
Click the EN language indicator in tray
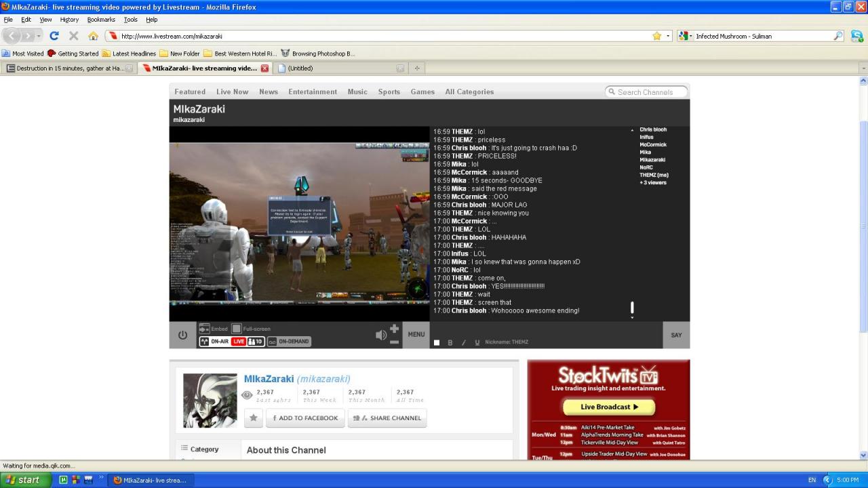click(812, 480)
